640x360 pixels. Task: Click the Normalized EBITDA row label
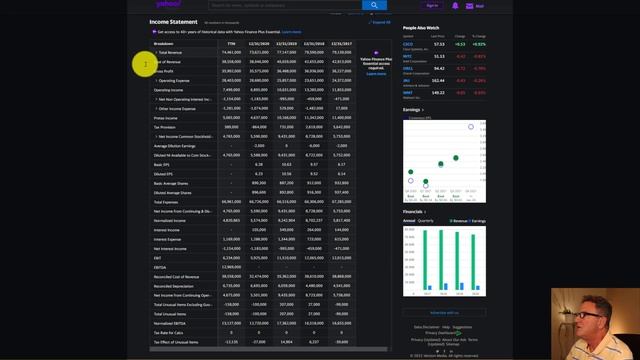tap(169, 323)
